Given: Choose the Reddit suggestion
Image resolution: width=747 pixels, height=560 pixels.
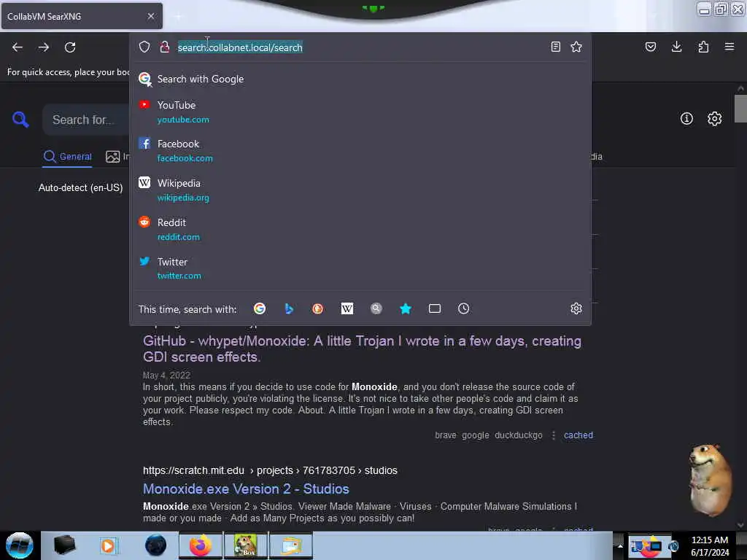Looking at the screenshot, I should (360, 230).
